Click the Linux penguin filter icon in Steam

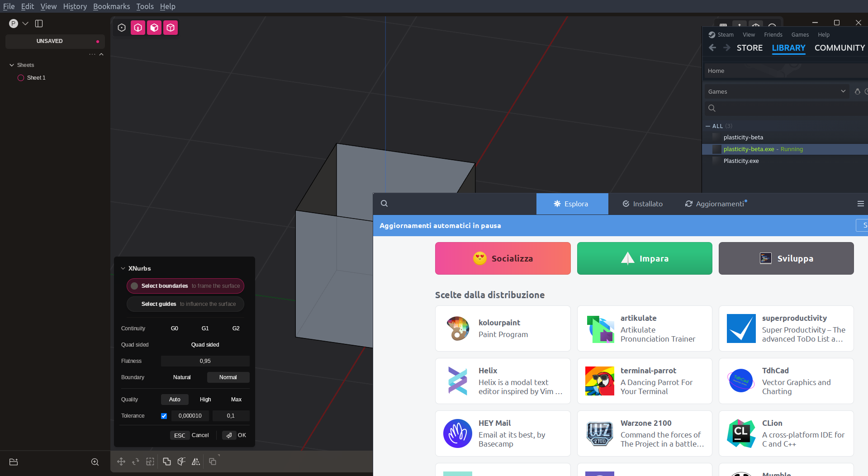tap(857, 91)
